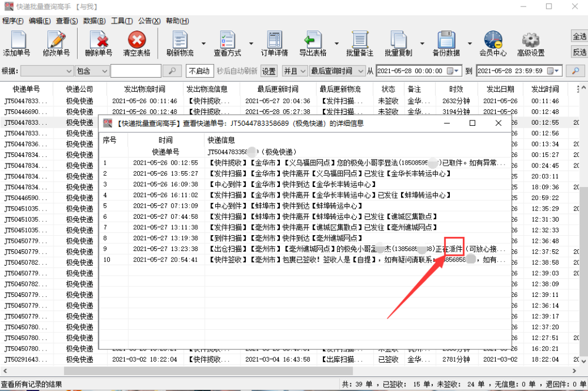Clear the table with 清空表格

[x=137, y=44]
